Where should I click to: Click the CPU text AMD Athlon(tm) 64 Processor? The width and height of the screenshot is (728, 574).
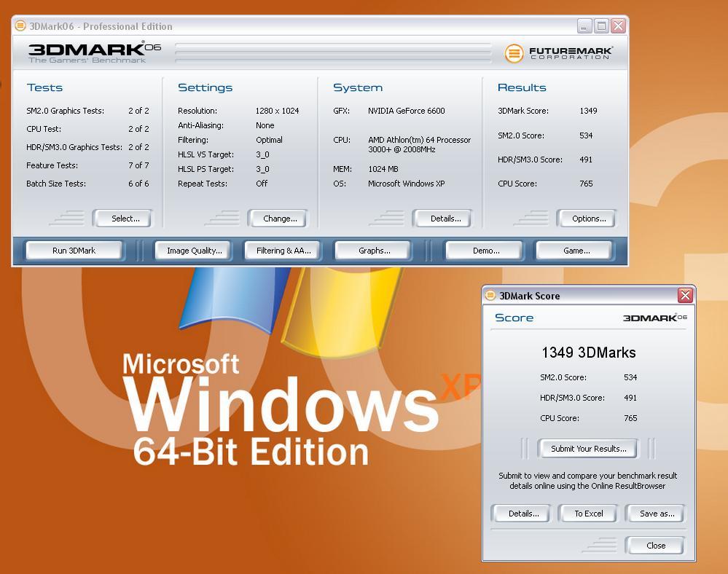coord(419,140)
